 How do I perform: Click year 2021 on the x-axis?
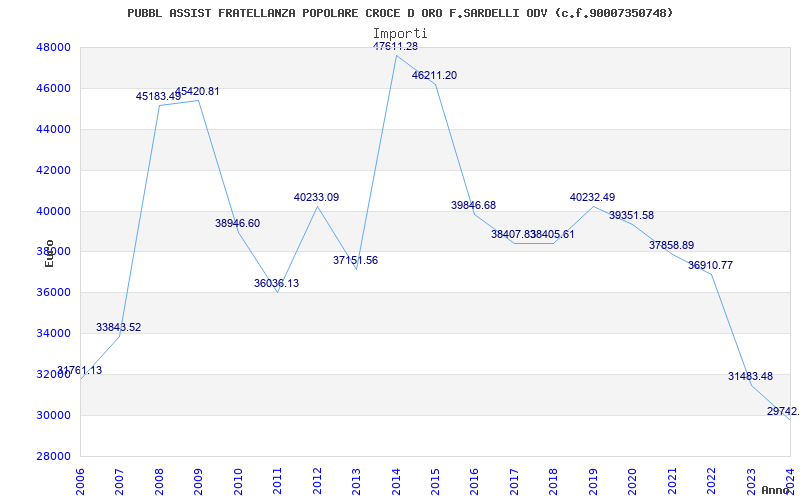coord(672,482)
